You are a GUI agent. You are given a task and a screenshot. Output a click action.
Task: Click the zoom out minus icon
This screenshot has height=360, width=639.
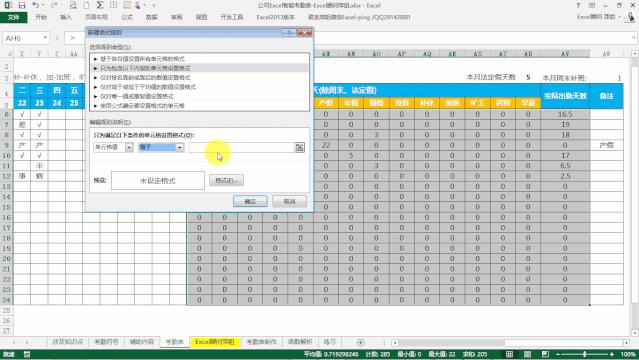[x=558, y=354]
